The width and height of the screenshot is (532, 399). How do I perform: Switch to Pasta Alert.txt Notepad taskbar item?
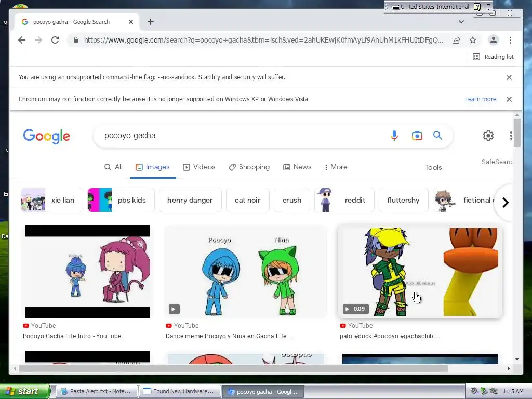[x=96, y=391]
